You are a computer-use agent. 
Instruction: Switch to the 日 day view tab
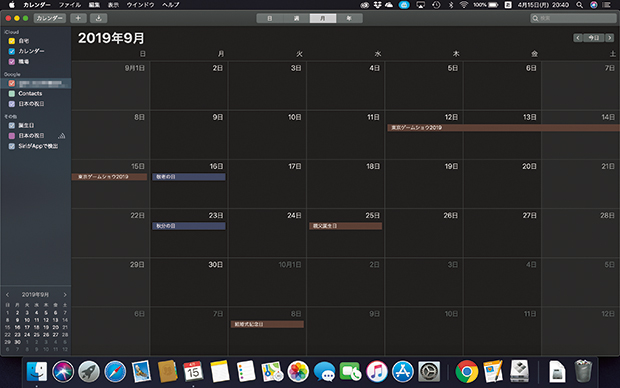click(270, 18)
